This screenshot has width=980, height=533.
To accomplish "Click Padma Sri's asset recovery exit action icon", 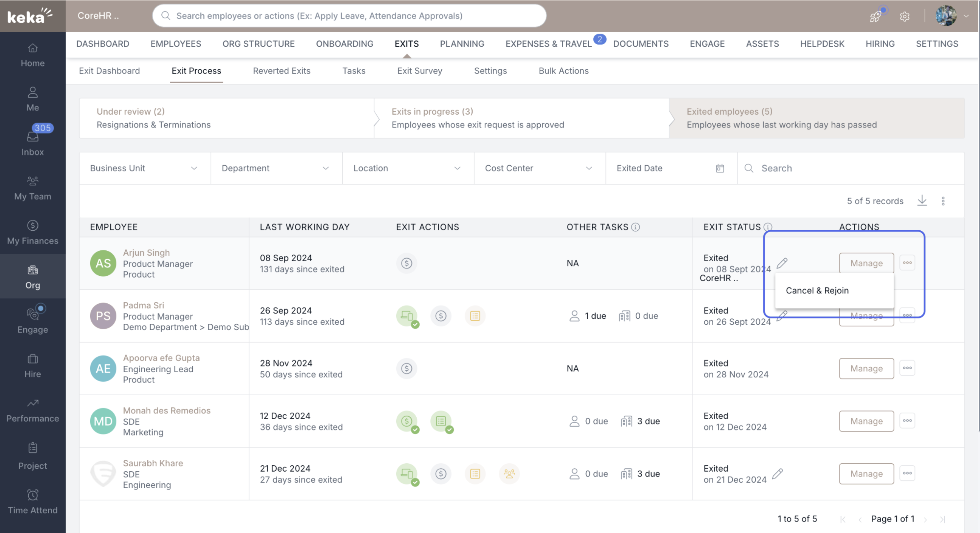I will pyautogui.click(x=407, y=316).
